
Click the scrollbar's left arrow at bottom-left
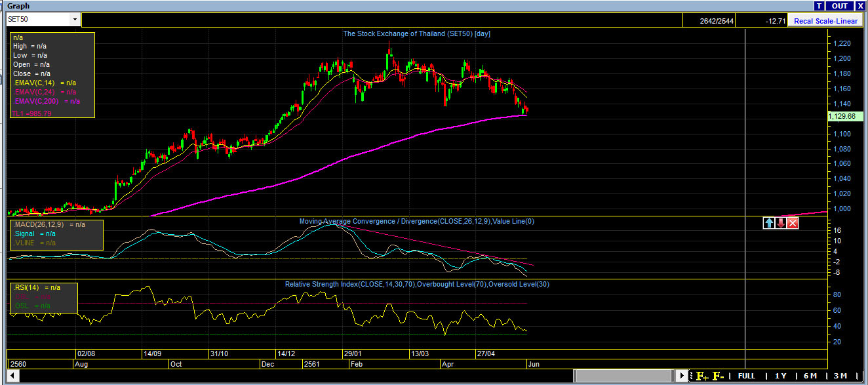click(x=12, y=376)
